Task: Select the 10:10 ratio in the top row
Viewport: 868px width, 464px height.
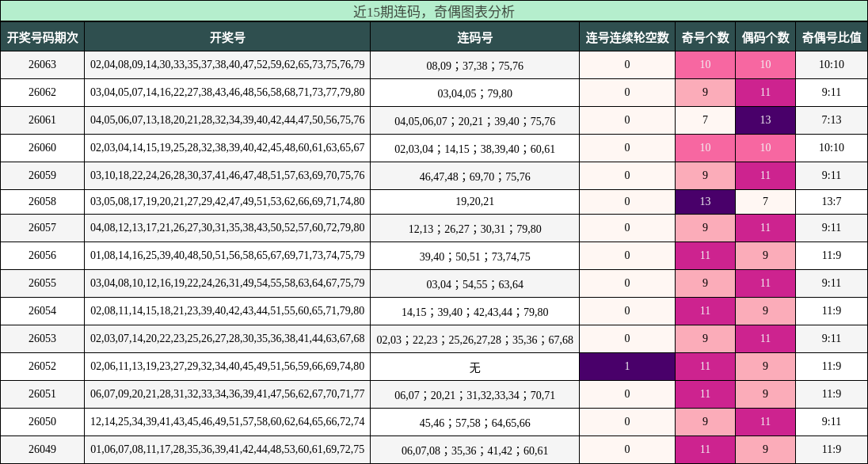Action: click(831, 66)
